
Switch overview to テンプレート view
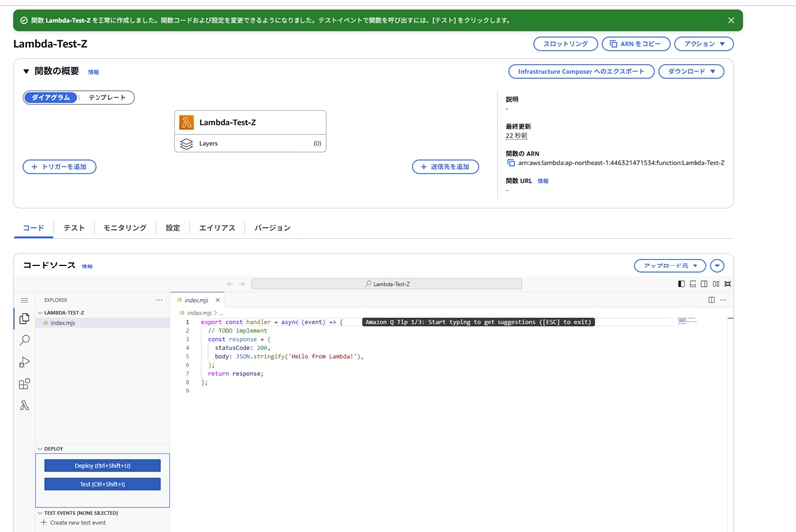point(106,97)
